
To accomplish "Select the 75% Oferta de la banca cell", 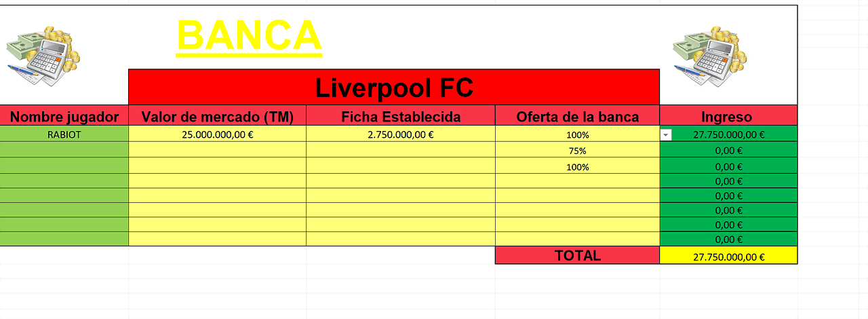I will tap(578, 150).
